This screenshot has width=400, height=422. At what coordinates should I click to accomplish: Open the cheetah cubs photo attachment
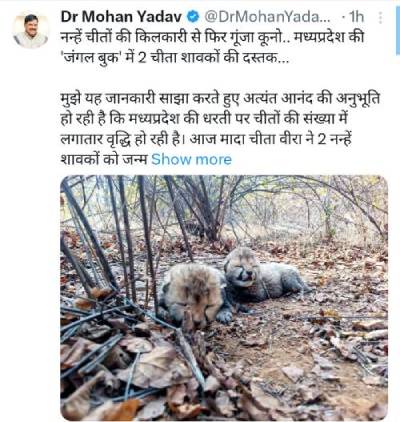(x=224, y=298)
